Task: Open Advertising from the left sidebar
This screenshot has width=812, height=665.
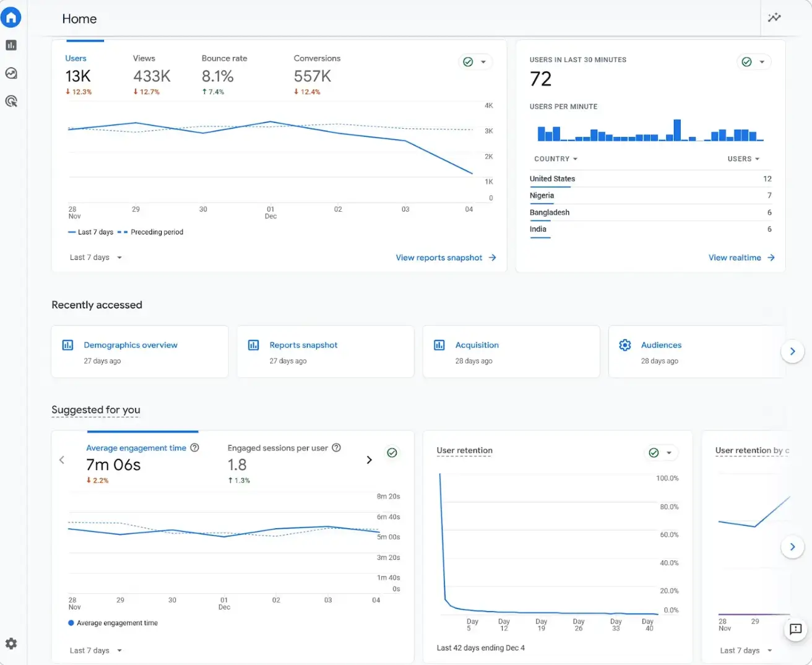Action: (11, 101)
